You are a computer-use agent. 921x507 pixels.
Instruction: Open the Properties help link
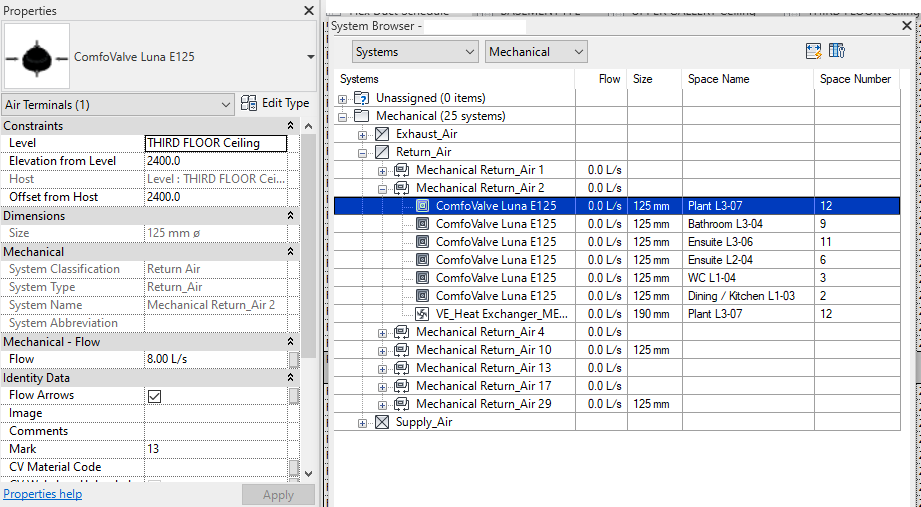pos(42,493)
